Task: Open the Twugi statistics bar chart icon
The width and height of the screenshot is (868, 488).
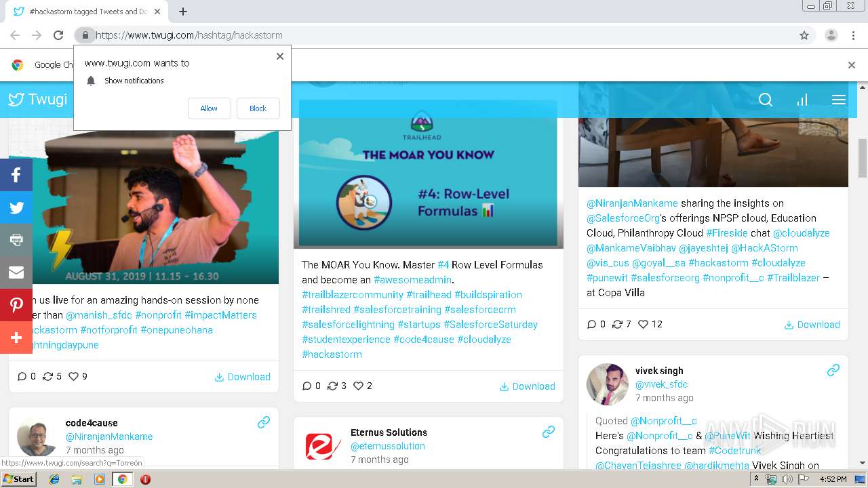Action: (x=802, y=100)
